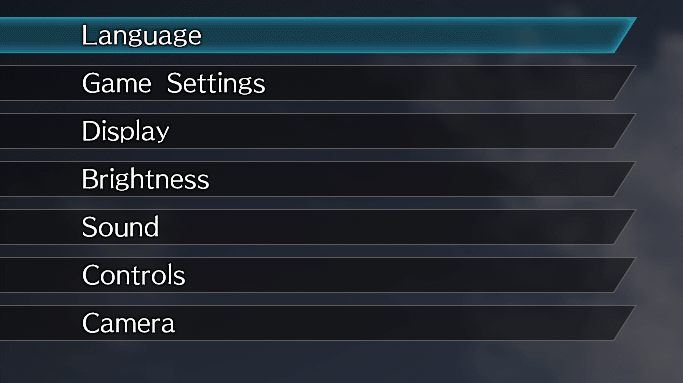Click the slanted right end of Language bar
The image size is (683, 383).
626,35
